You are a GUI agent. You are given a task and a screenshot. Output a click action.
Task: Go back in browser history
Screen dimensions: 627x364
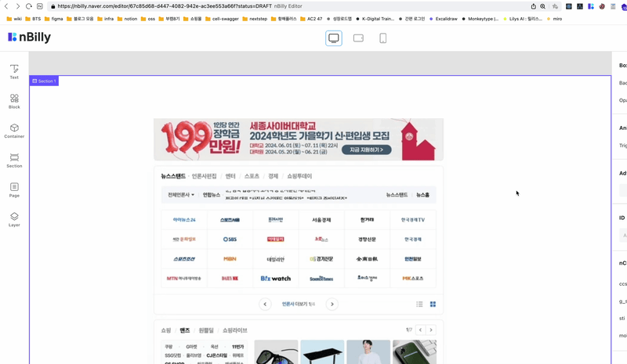[x=6, y=6]
